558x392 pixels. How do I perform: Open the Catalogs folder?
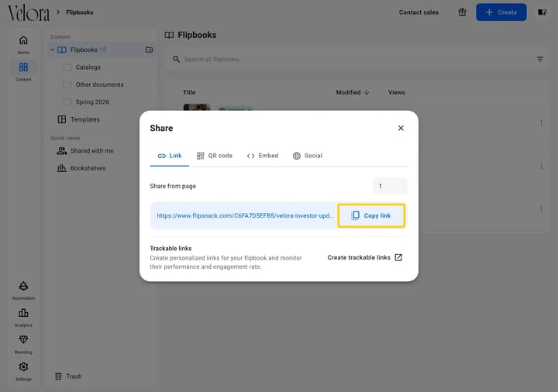(x=88, y=67)
